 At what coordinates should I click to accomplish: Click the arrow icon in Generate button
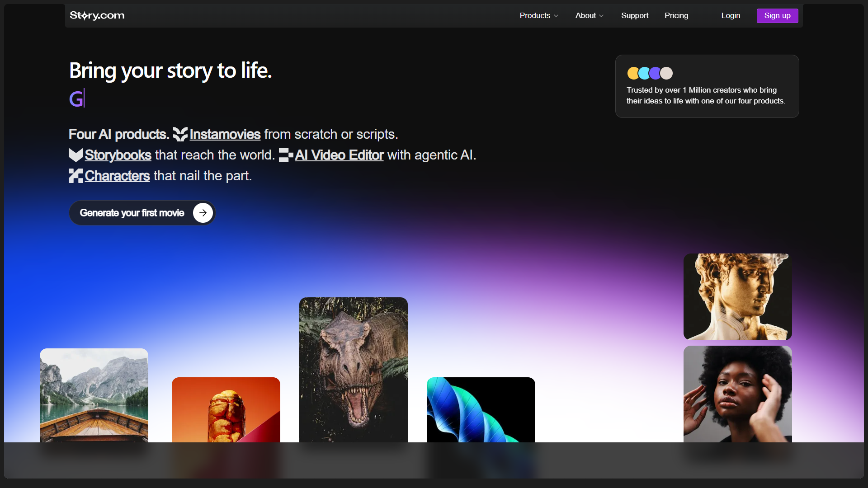203,213
